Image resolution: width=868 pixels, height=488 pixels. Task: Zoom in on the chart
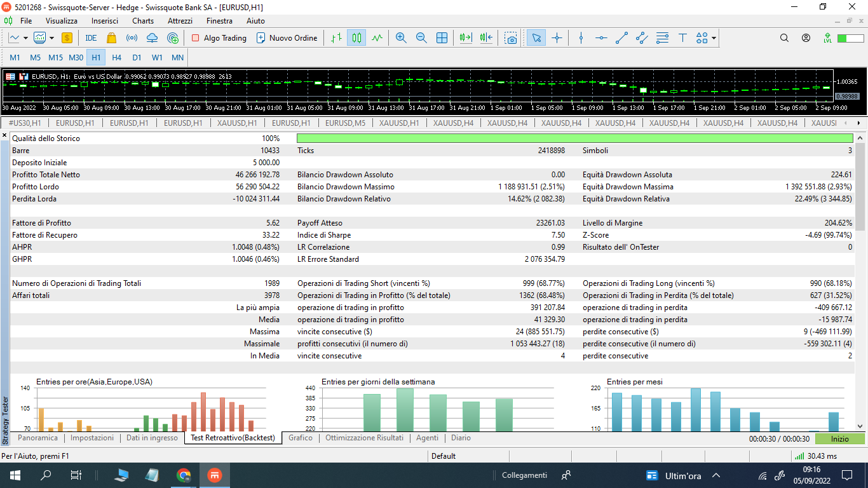(x=401, y=38)
